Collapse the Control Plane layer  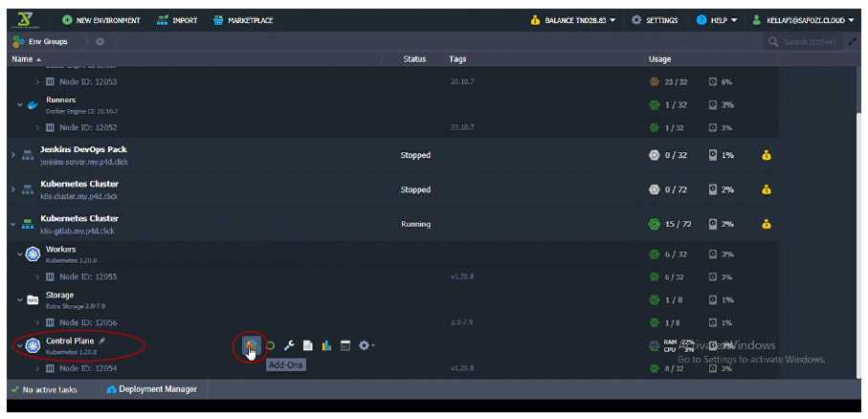[20, 346]
